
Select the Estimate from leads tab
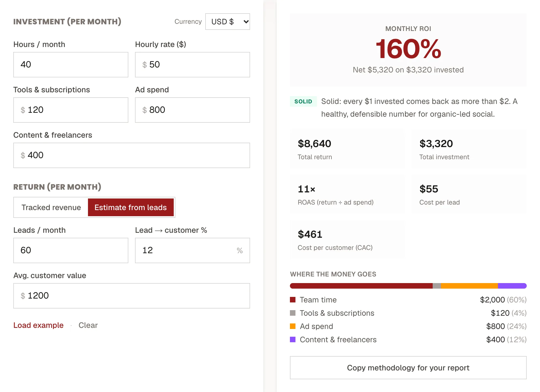click(131, 207)
